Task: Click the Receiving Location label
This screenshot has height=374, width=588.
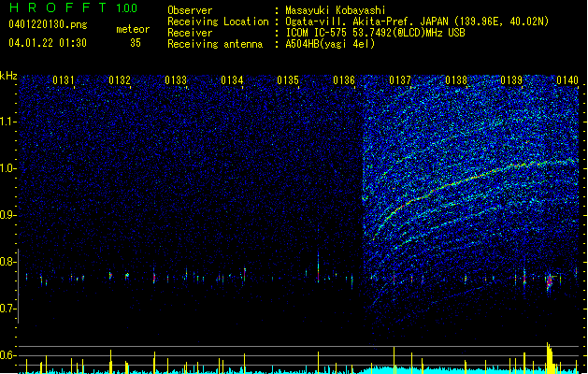Action: 218,22
